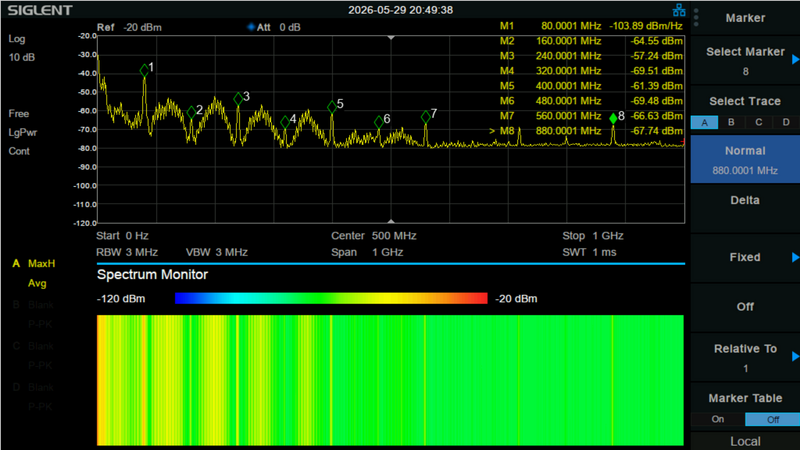Screen dimensions: 800x450
Task: Turn Marker Table Off
Action: click(772, 419)
